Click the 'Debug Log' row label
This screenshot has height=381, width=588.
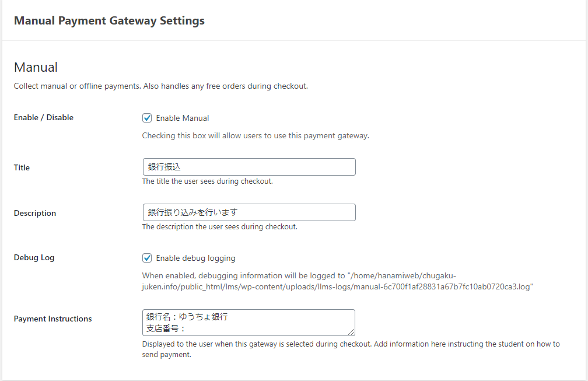point(34,258)
